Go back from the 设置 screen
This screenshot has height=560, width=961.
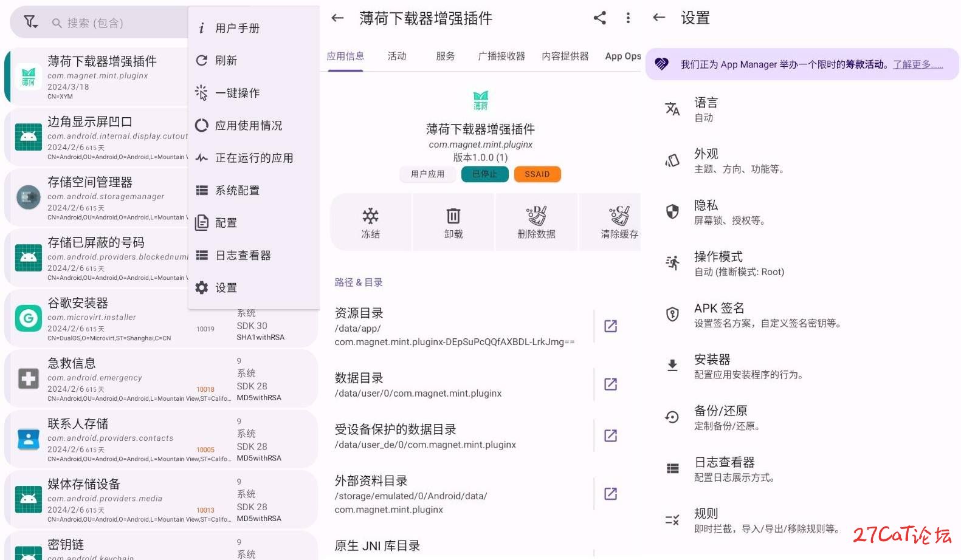click(x=659, y=18)
